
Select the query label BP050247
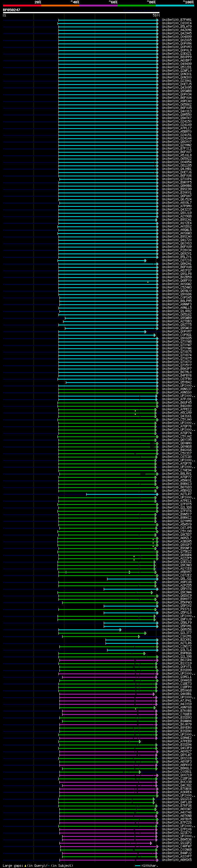pyautogui.click(x=11, y=10)
